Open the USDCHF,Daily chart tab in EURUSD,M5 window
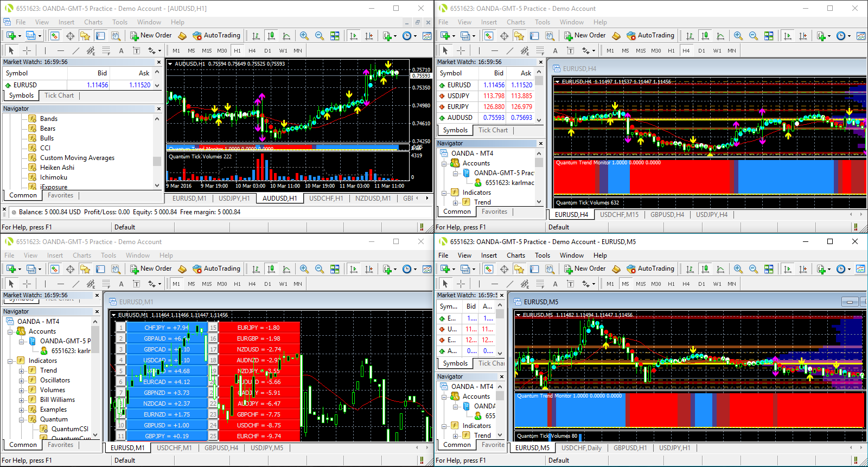Viewport: 868px width, 467px height. (x=582, y=448)
